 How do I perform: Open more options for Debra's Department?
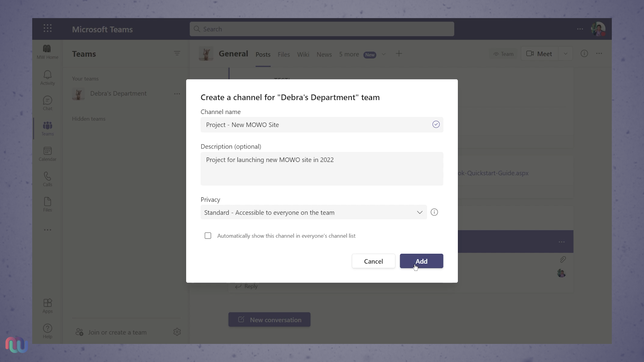(177, 94)
